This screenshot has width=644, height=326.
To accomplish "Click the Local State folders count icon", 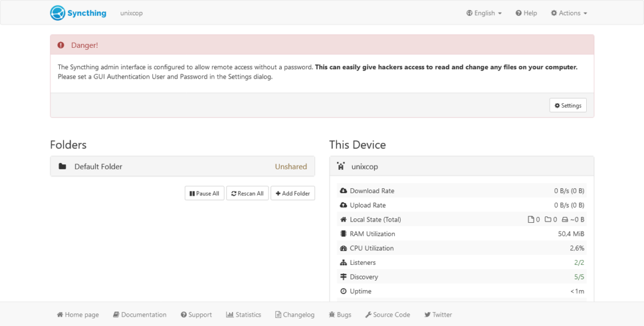I will 548,220.
